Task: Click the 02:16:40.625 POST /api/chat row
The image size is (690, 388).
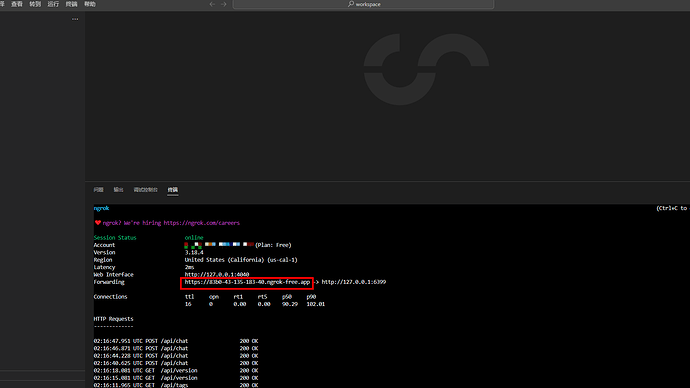Action: click(x=176, y=363)
